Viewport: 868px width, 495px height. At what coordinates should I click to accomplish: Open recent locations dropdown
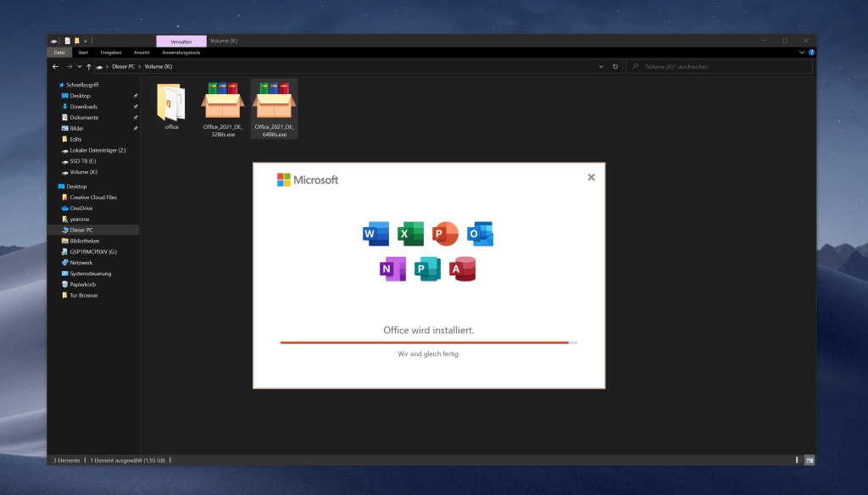coord(80,66)
